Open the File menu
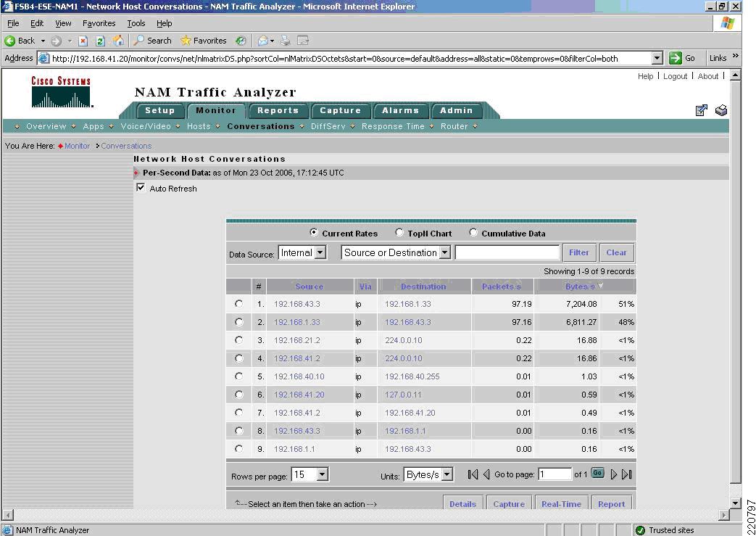Image resolution: width=756 pixels, height=536 pixels. pyautogui.click(x=13, y=23)
